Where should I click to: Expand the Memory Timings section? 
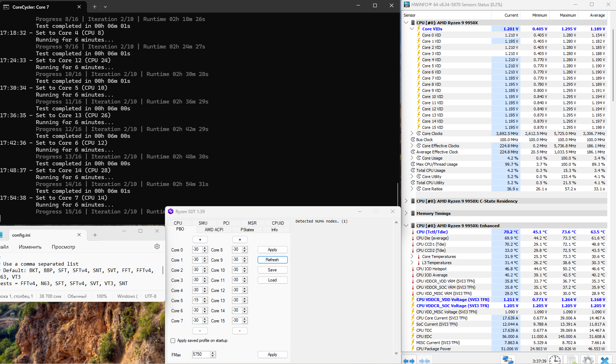tap(406, 213)
